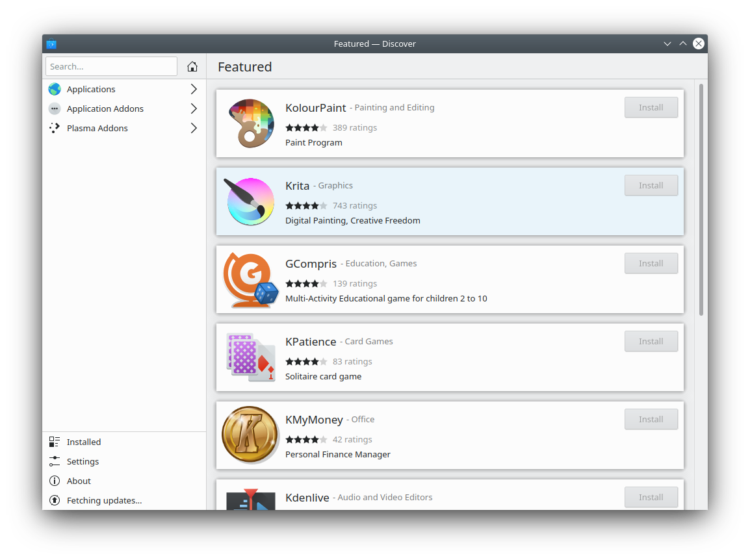The width and height of the screenshot is (750, 560).
Task: Open the About page
Action: [124, 481]
